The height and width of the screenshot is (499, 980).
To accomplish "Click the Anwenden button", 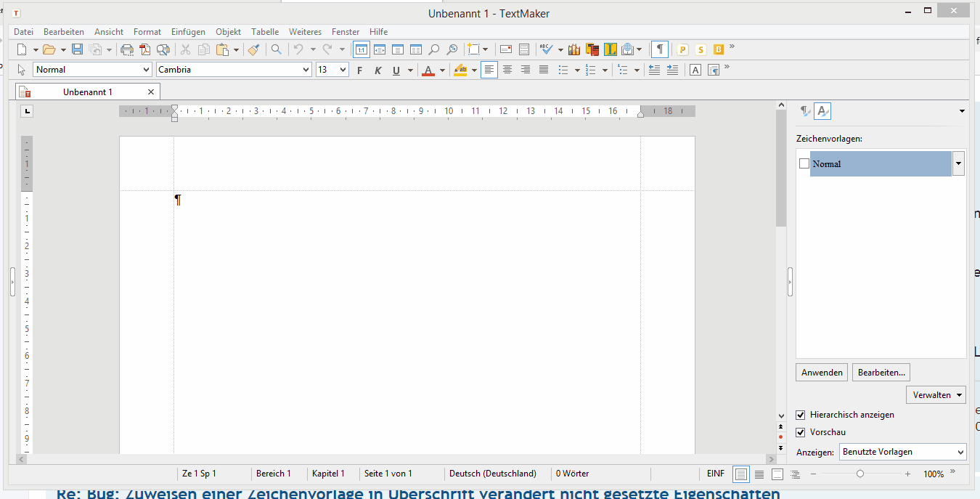I will click(x=822, y=373).
